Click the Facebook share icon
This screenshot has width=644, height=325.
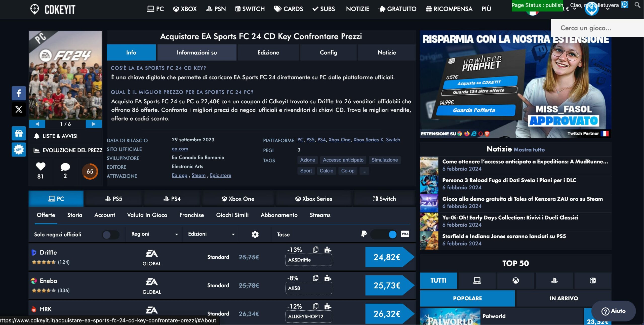pos(19,93)
